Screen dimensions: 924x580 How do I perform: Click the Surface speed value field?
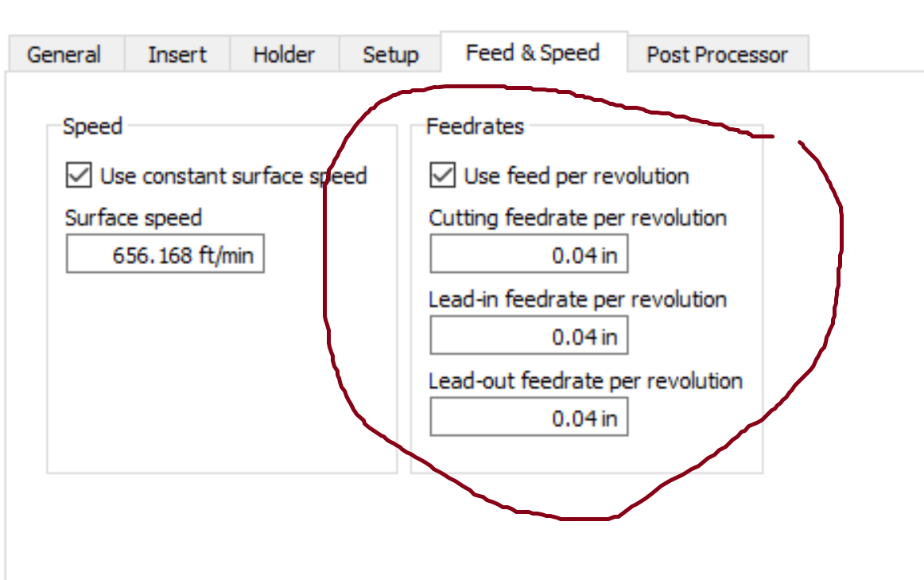(165, 254)
